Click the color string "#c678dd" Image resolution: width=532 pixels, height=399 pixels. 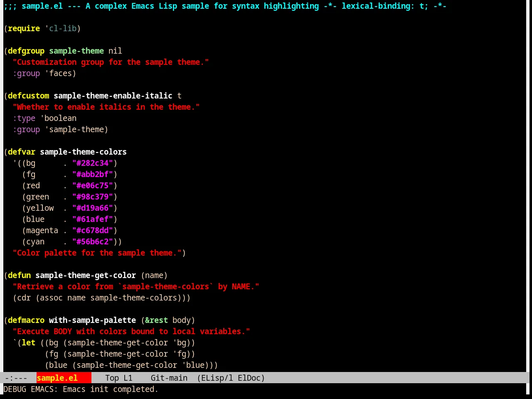point(93,230)
